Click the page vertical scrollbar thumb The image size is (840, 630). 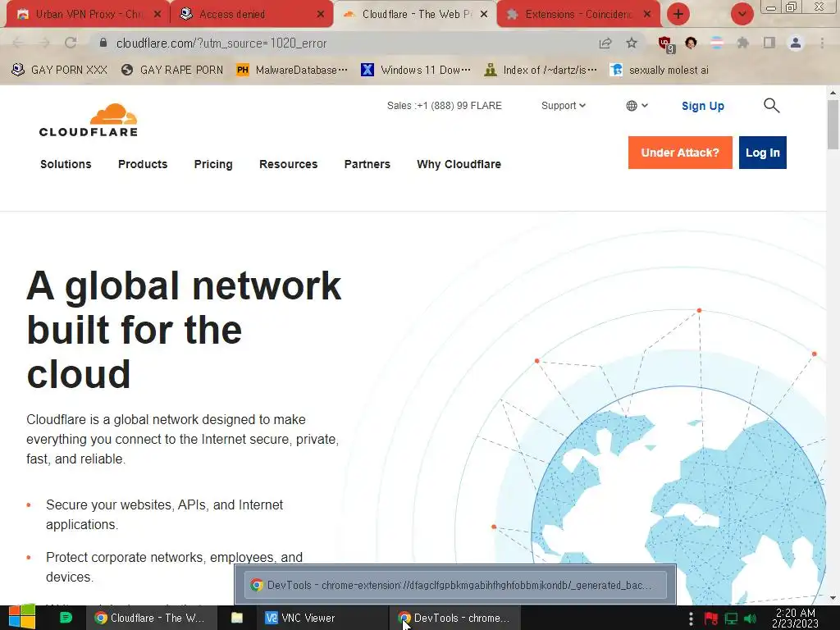point(833,125)
